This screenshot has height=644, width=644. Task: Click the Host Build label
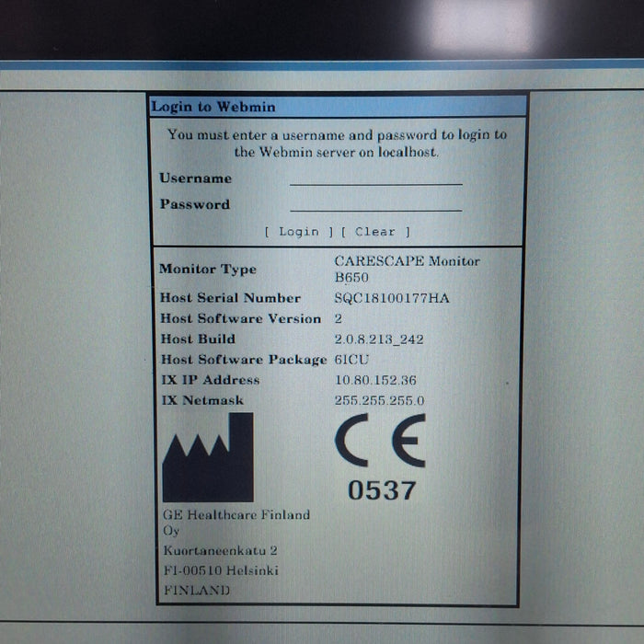pyautogui.click(x=198, y=339)
